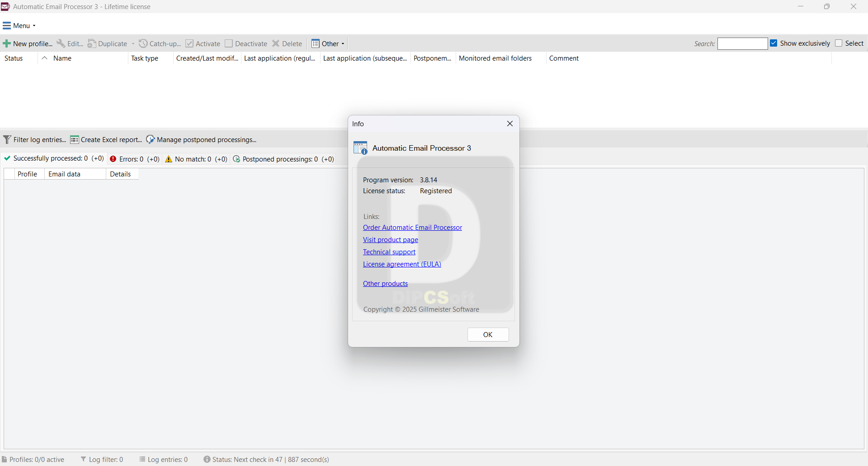Open the Visit product page link

(391, 240)
